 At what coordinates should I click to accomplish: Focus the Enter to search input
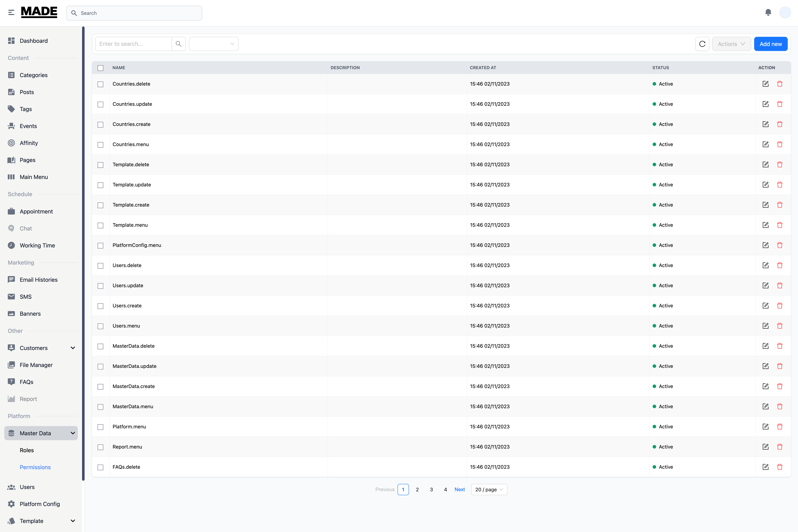(x=133, y=44)
